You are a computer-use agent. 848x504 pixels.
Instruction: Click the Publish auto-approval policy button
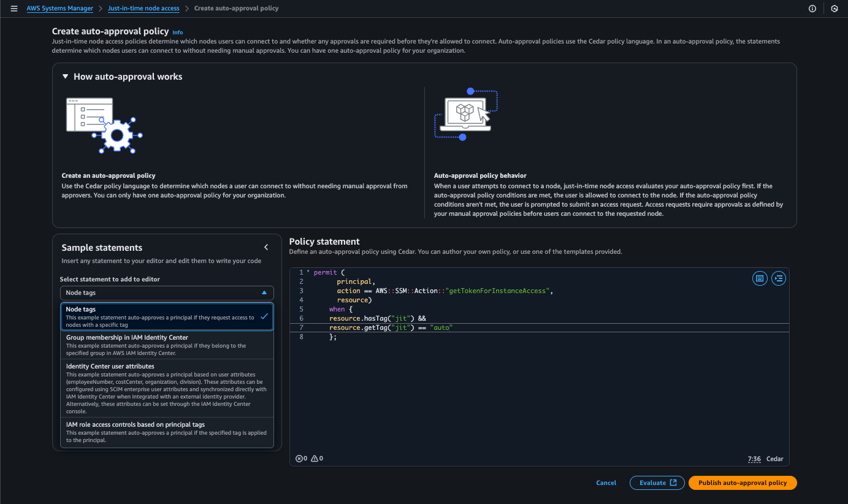point(742,483)
